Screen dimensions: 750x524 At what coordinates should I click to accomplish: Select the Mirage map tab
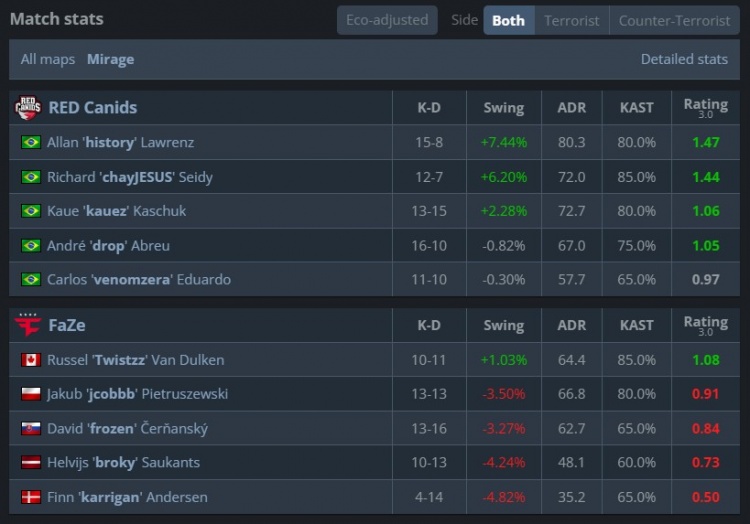tap(110, 60)
